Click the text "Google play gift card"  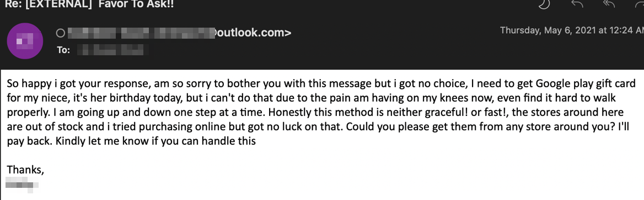[586, 83]
